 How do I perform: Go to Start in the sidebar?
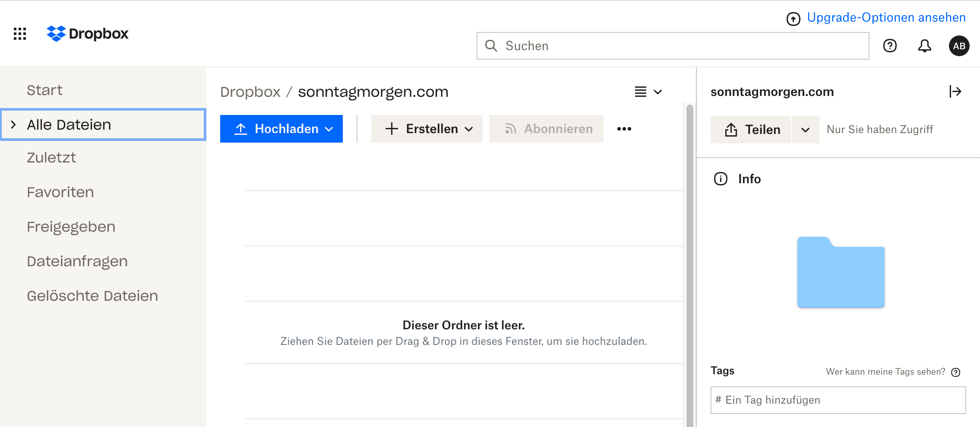(44, 90)
